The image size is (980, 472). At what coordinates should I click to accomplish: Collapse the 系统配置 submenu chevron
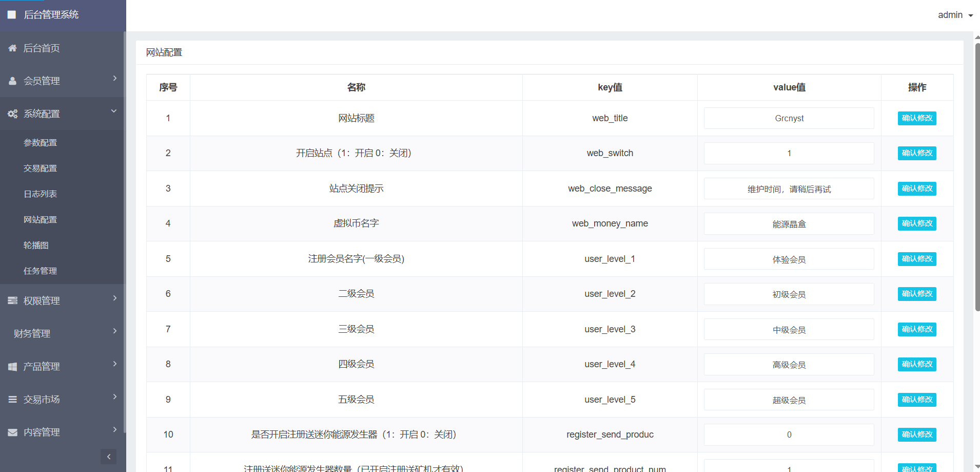pyautogui.click(x=114, y=111)
